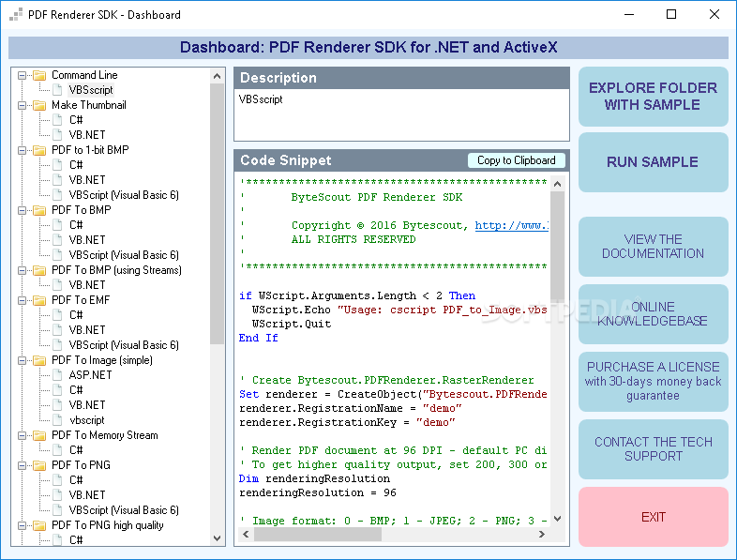Maximize the Dashboard window

(671, 15)
